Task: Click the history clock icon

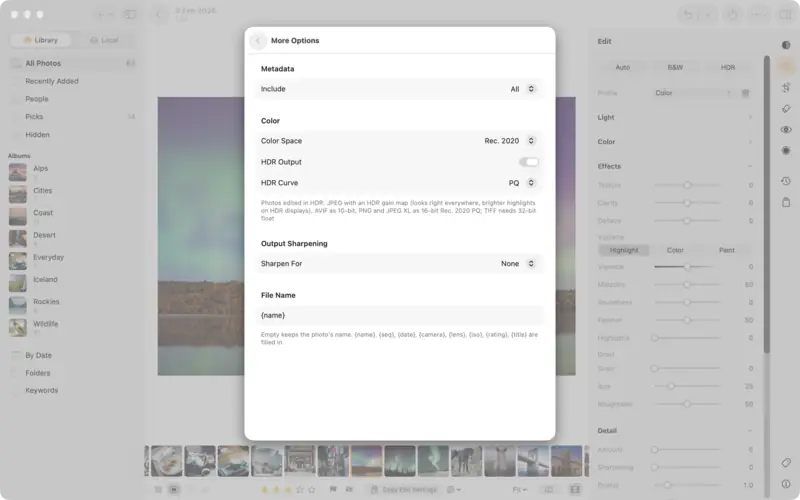Action: point(786,181)
